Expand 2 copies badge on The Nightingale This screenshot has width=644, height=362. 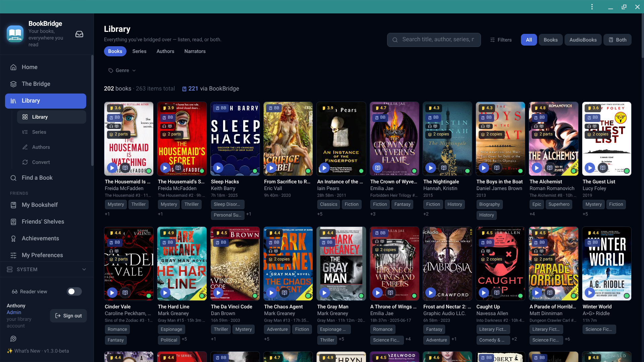[x=438, y=134]
